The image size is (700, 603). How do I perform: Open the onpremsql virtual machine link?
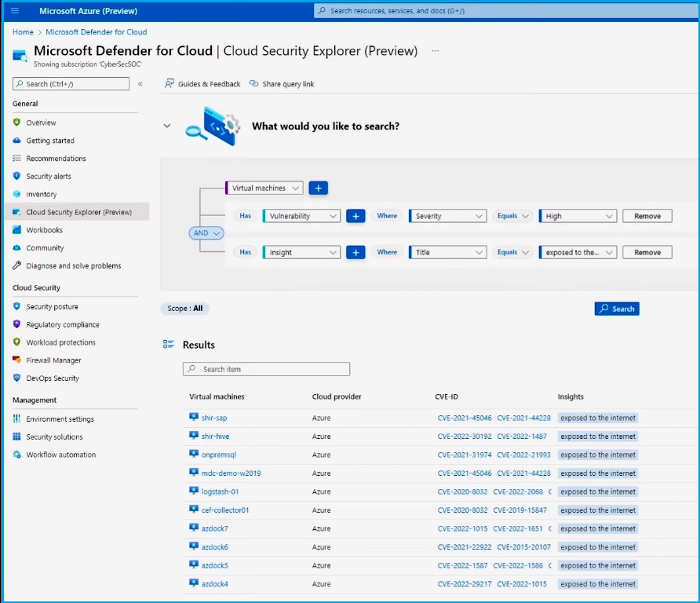[x=219, y=455]
